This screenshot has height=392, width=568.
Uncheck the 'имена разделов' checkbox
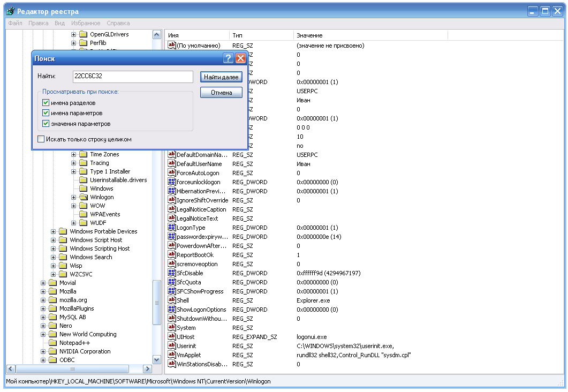click(x=46, y=103)
